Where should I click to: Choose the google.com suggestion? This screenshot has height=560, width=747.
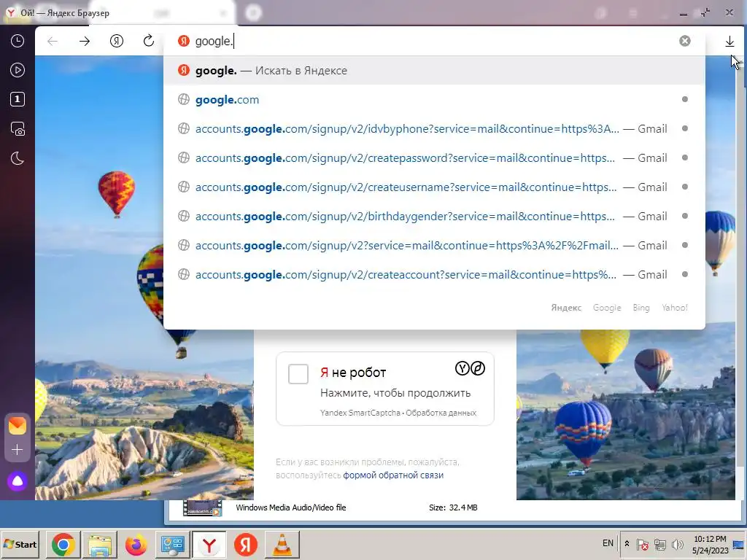(434, 99)
